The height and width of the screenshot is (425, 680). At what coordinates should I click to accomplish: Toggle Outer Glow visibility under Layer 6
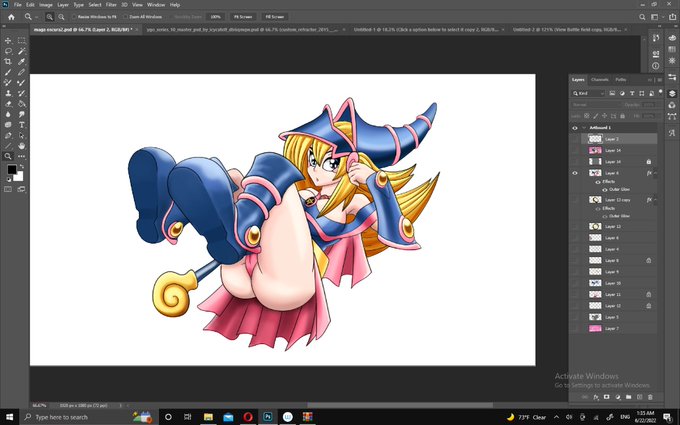coord(605,190)
